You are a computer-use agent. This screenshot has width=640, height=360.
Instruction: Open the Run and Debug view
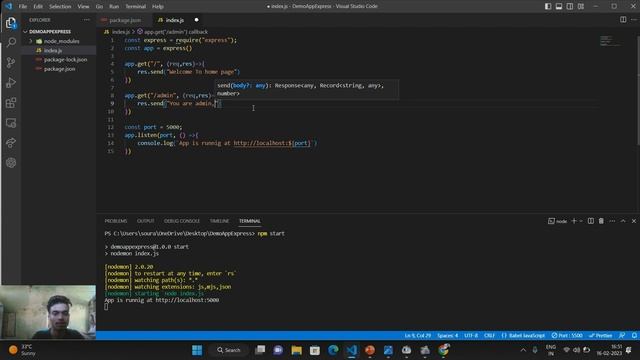point(11,82)
